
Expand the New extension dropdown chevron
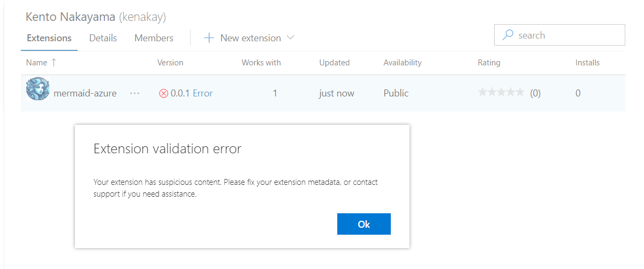click(291, 38)
